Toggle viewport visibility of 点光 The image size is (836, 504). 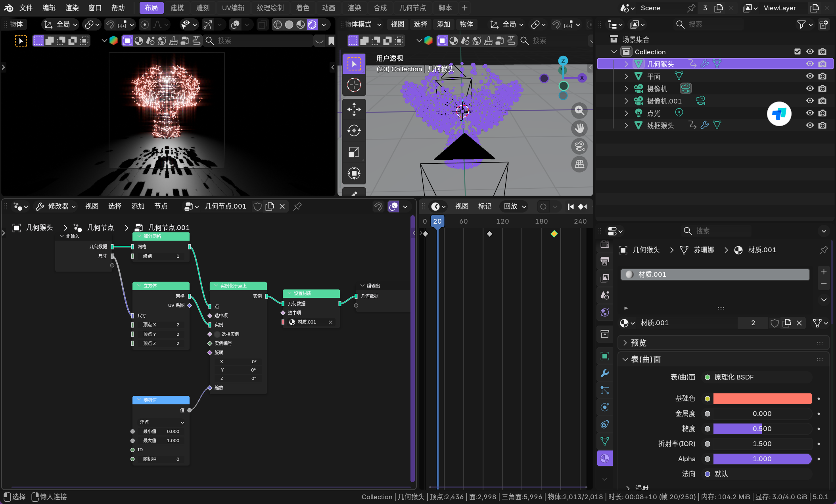[x=810, y=113]
